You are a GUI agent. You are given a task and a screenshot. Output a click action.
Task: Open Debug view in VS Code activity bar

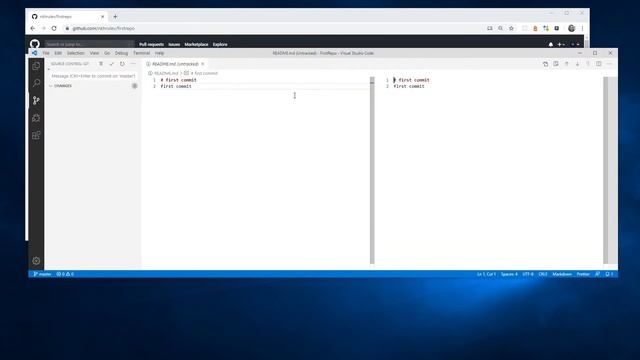36,118
